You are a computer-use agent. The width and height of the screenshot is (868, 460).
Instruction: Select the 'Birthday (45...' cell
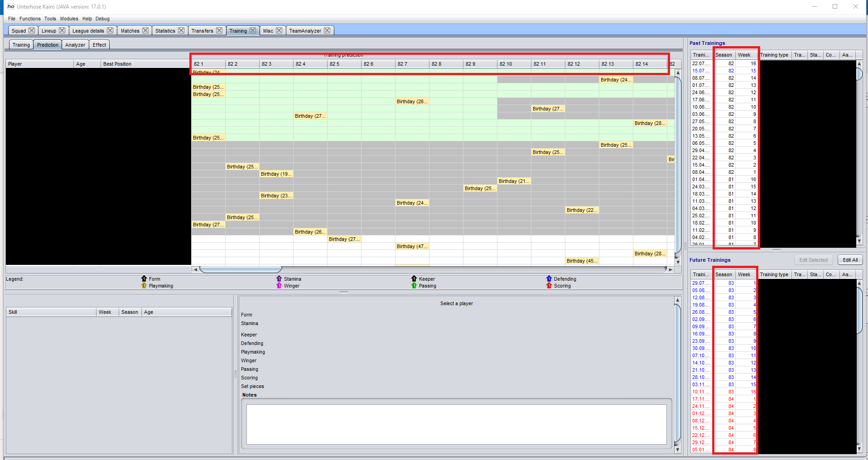(x=582, y=261)
